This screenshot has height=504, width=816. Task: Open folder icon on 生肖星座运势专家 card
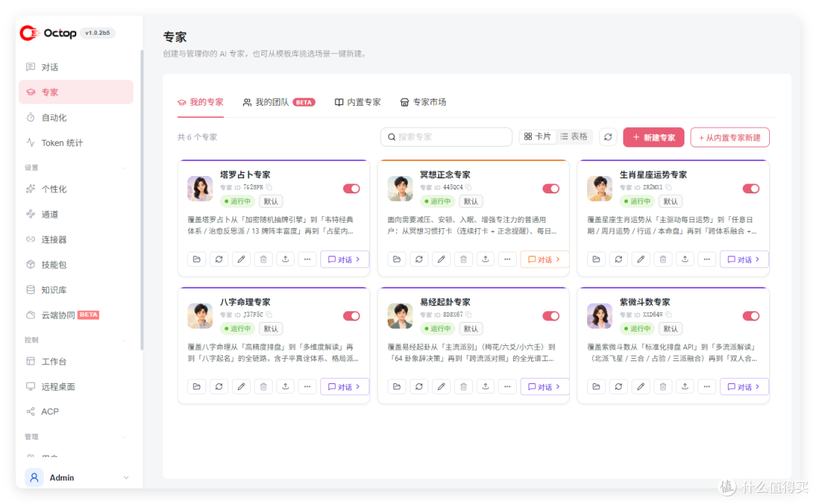point(596,259)
